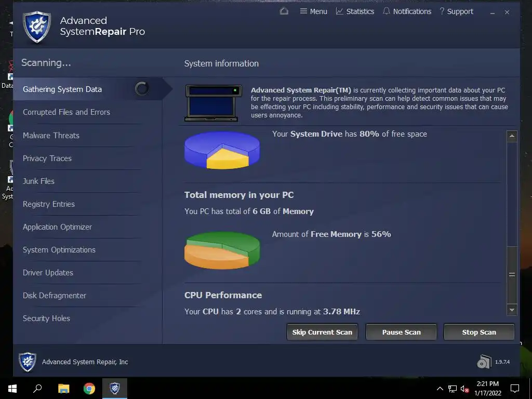Select Privacy Traces in sidebar

pos(47,158)
